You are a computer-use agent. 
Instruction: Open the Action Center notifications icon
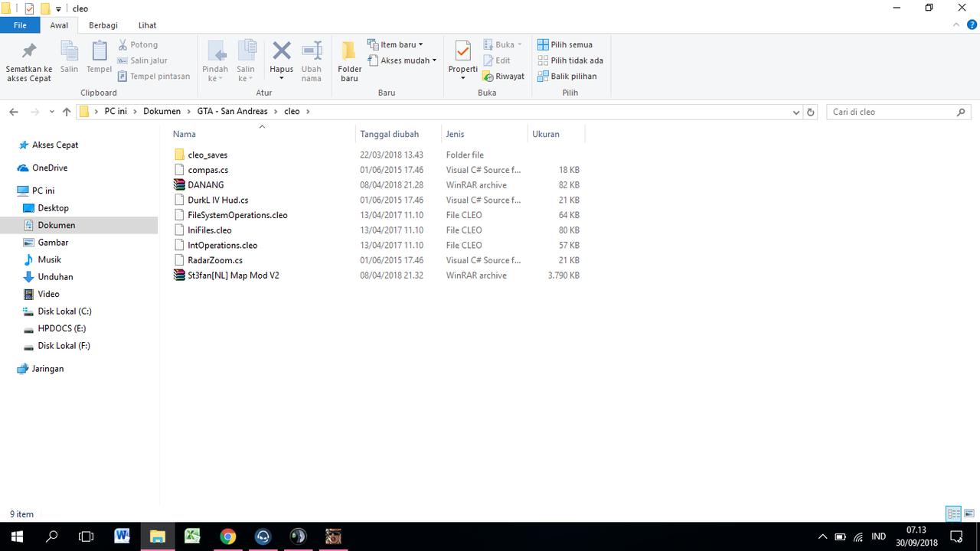click(x=955, y=536)
